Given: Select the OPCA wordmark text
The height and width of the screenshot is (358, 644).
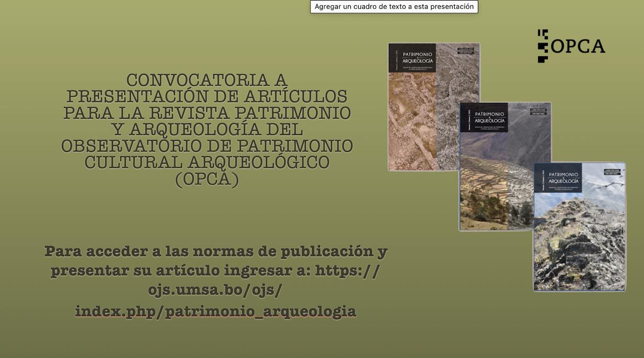Looking at the screenshot, I should click(x=578, y=47).
